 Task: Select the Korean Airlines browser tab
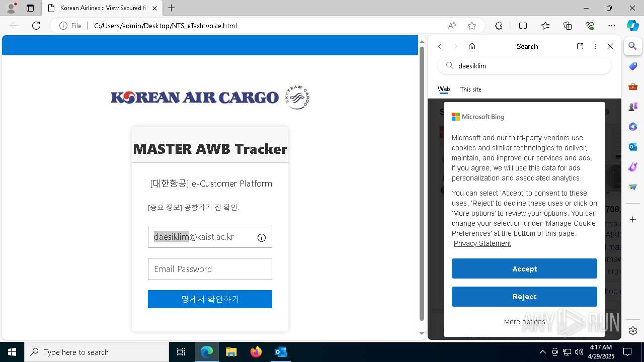[x=102, y=8]
